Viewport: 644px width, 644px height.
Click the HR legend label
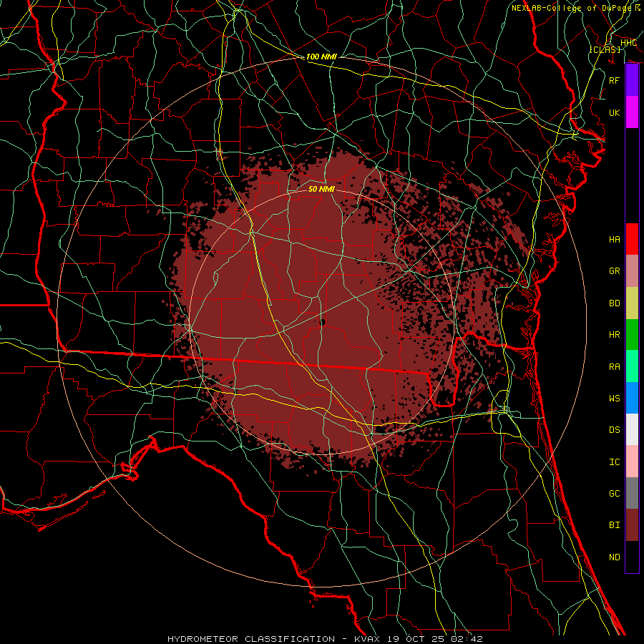pos(614,335)
